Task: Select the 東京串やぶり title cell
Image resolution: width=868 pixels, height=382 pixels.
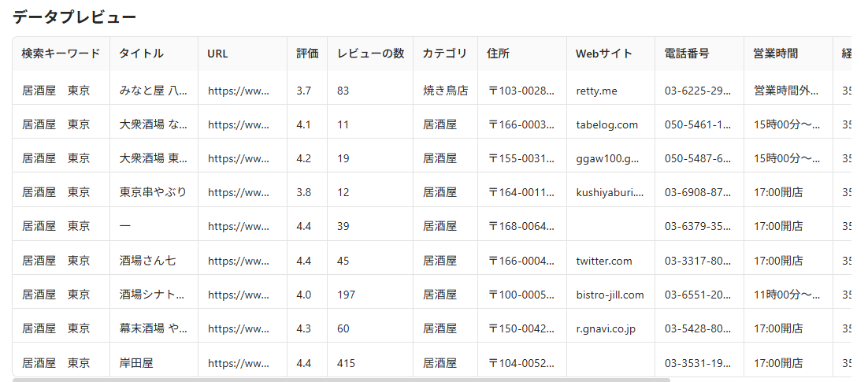Action: (x=153, y=192)
